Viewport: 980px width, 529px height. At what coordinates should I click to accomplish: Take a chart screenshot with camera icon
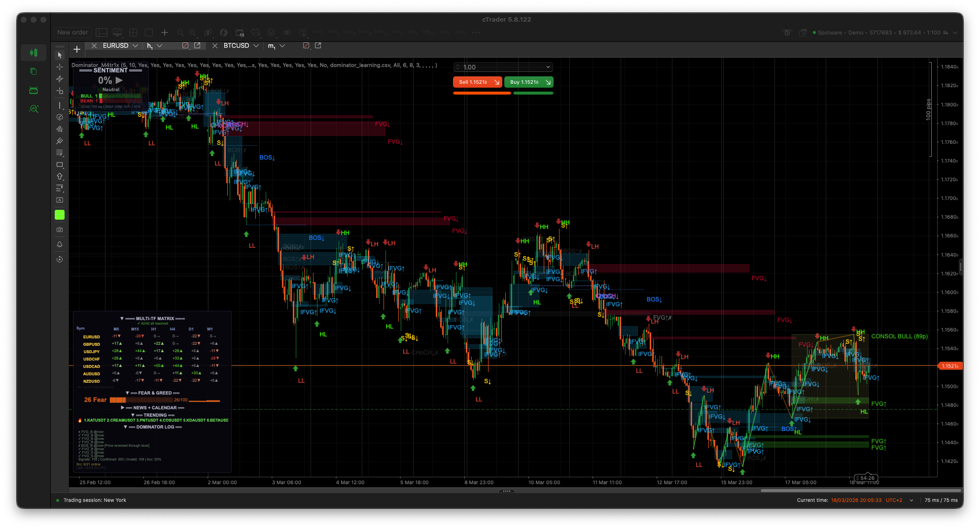click(60, 230)
